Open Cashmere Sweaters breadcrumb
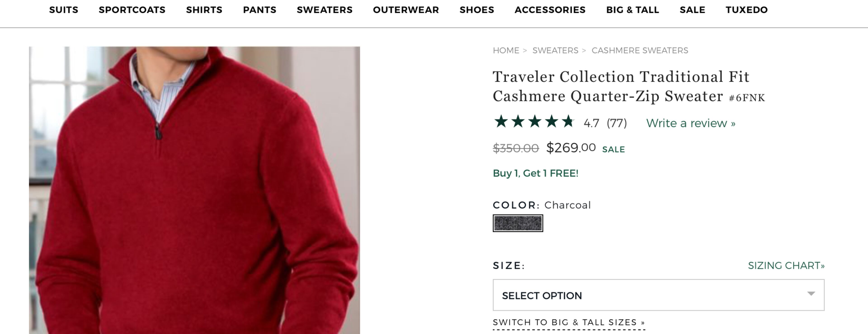 [639, 51]
